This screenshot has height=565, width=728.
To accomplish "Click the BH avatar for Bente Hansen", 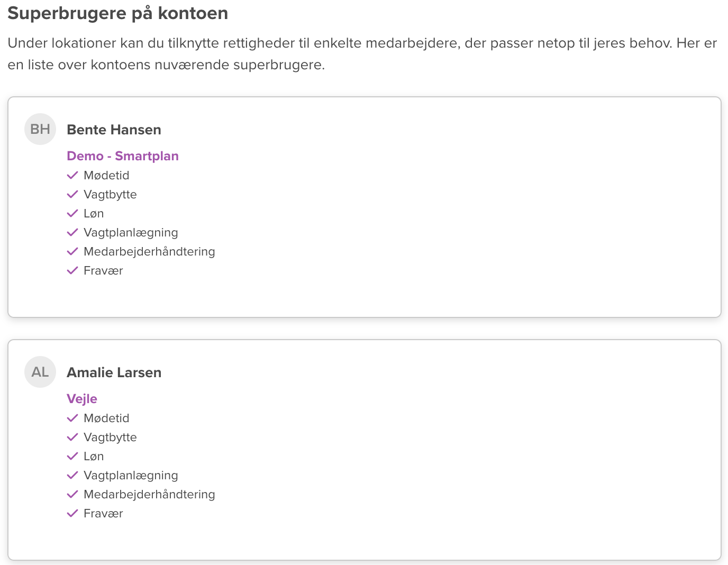I will coord(40,129).
